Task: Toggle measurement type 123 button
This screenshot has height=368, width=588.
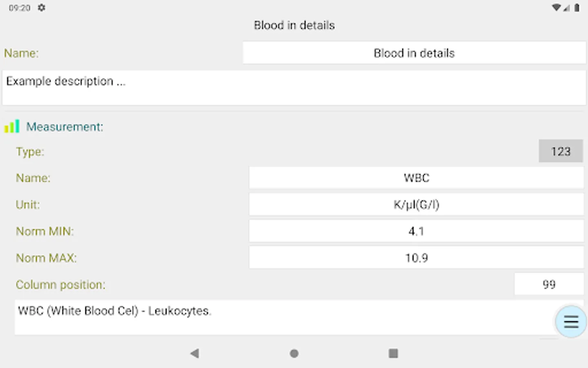Action: pyautogui.click(x=560, y=151)
